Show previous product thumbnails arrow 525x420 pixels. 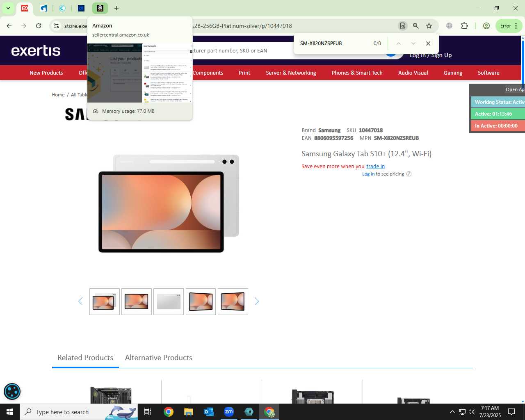coord(80,301)
